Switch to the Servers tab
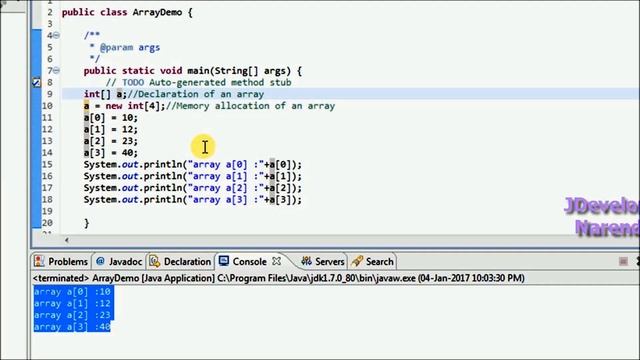The image size is (640, 360). point(323,261)
